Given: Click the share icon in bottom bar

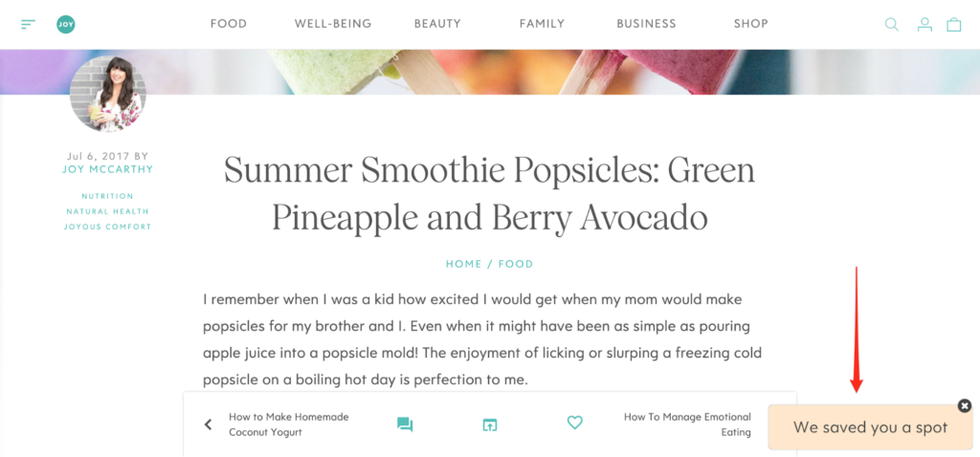Looking at the screenshot, I should 490,424.
